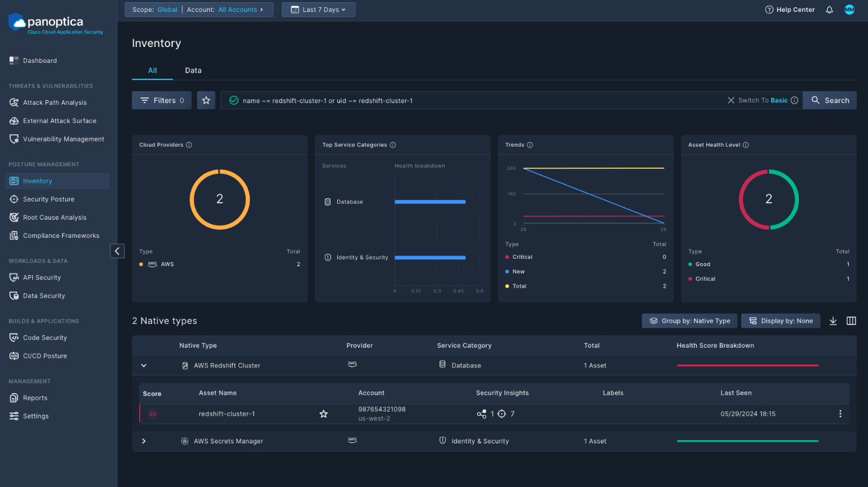The height and width of the screenshot is (487, 868).
Task: Go to Security Posture page
Action: pyautogui.click(x=49, y=199)
